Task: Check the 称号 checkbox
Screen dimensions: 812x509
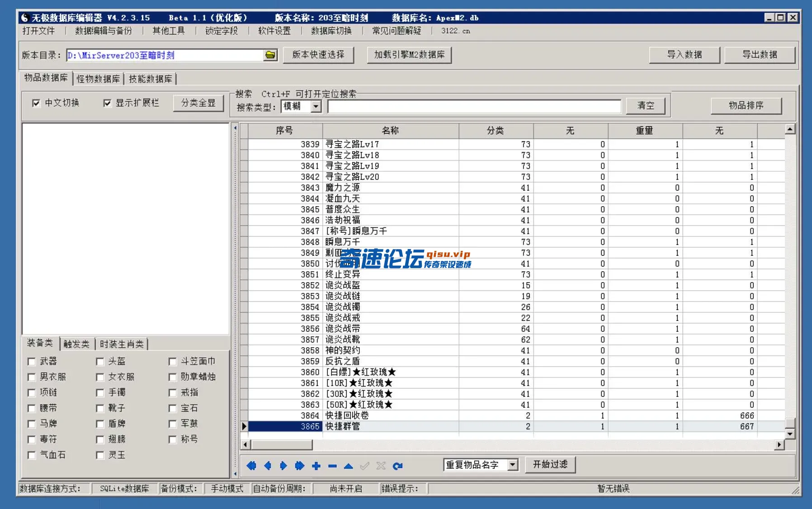Action: 172,439
